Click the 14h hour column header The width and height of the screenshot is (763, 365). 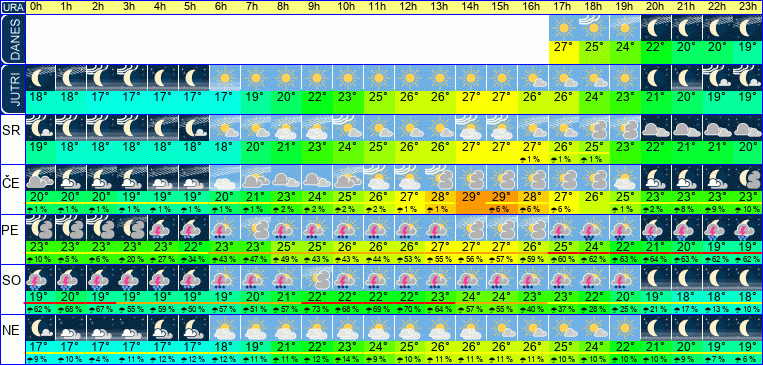point(471,7)
